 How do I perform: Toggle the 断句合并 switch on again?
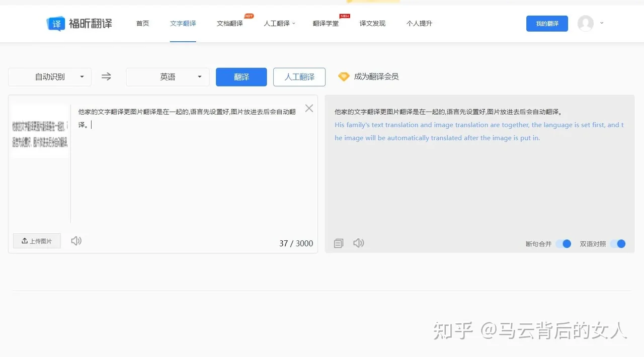click(564, 243)
